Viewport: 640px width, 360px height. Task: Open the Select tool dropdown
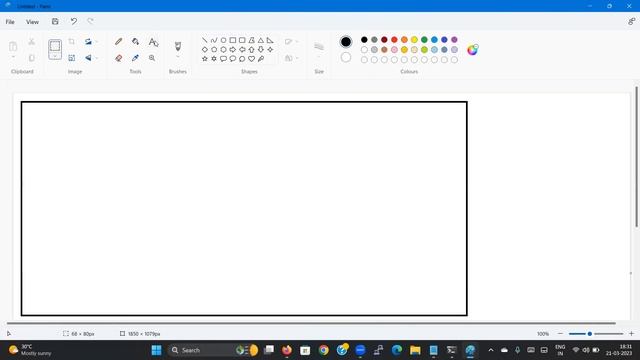coord(55,56)
